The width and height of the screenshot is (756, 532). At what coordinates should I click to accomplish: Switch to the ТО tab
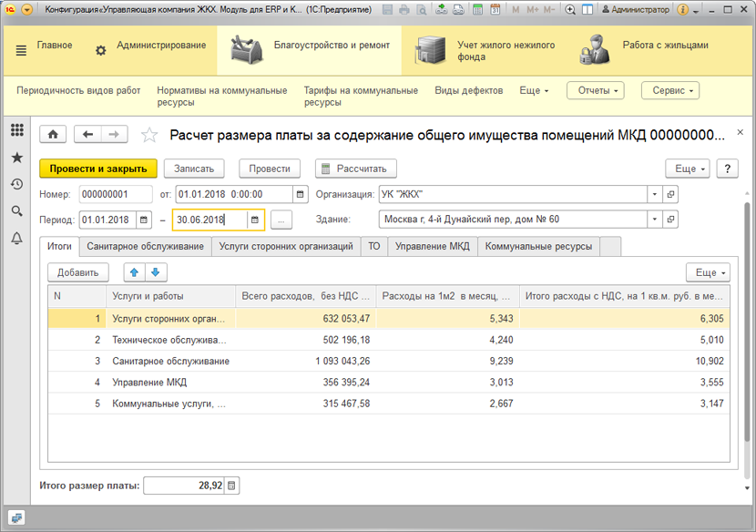(374, 247)
